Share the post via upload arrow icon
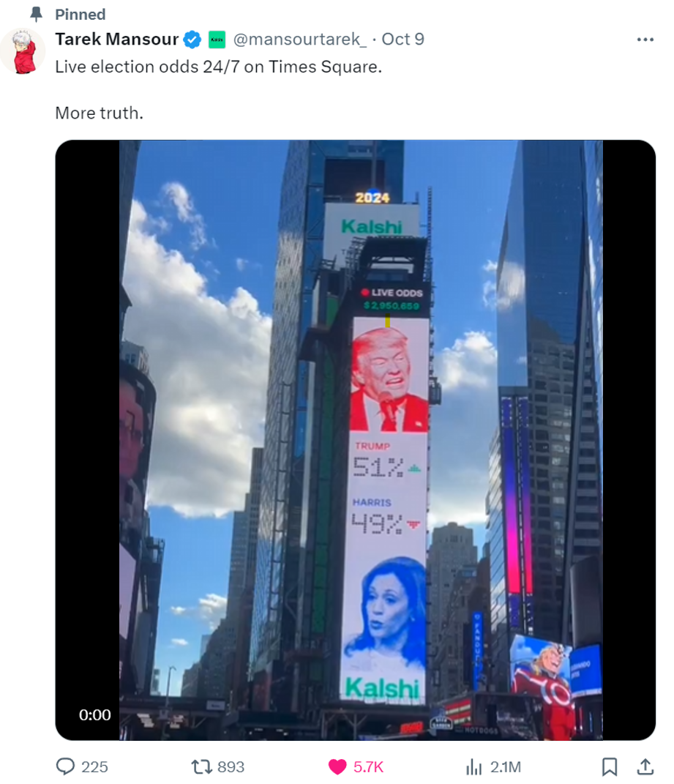 [645, 766]
